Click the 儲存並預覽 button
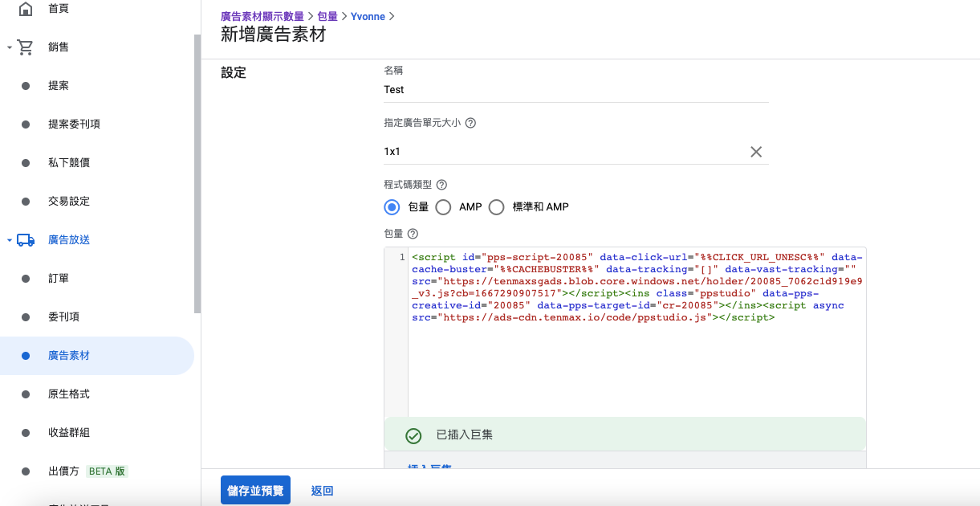Image resolution: width=980 pixels, height=506 pixels. (x=255, y=490)
